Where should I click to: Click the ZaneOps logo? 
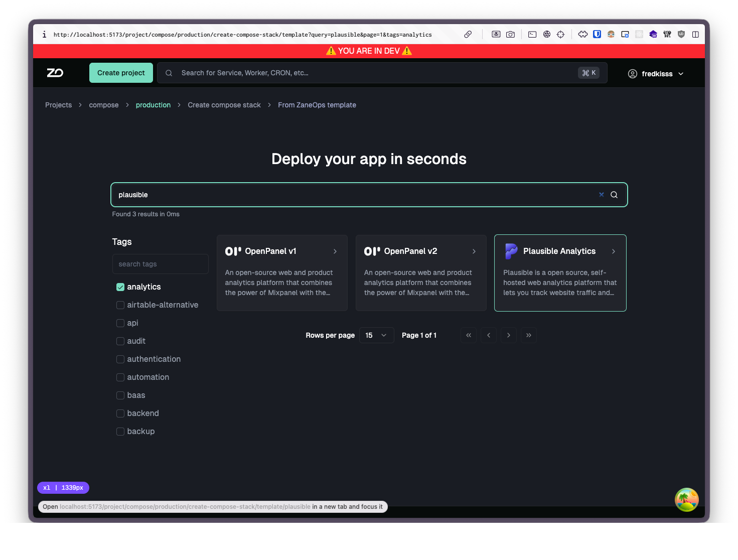(55, 73)
